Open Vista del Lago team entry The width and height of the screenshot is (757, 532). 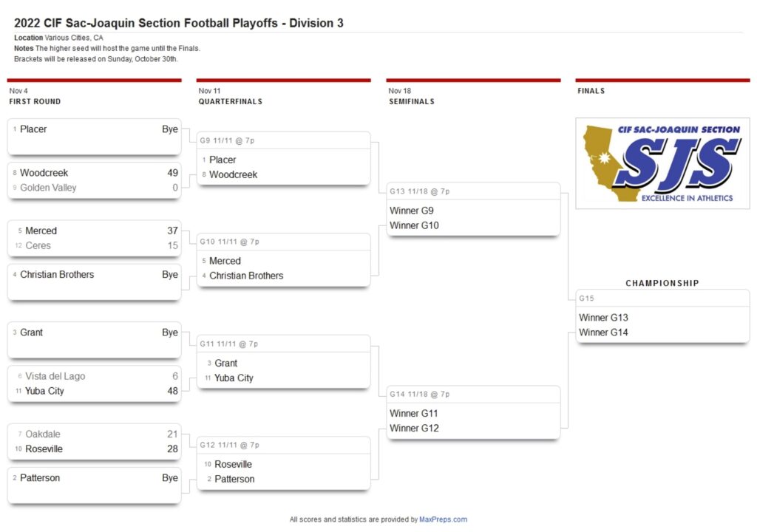pos(55,376)
